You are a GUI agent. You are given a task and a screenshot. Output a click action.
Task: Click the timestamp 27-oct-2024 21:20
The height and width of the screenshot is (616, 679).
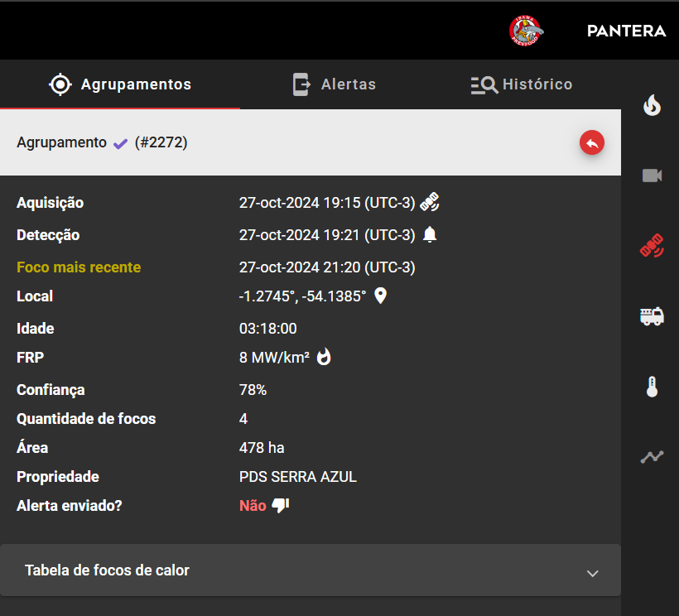tap(300, 267)
